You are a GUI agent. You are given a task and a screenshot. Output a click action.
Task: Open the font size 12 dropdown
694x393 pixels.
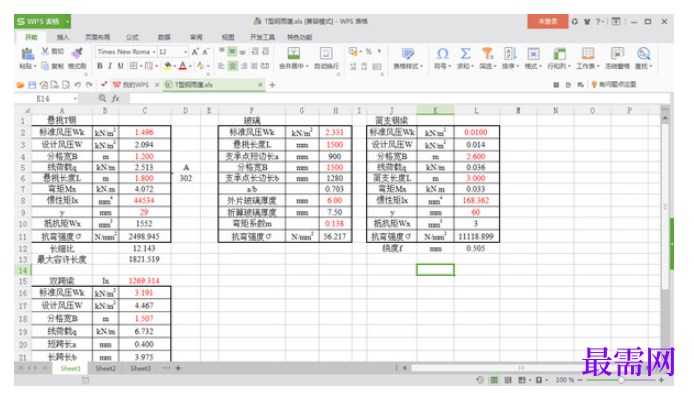[185, 52]
